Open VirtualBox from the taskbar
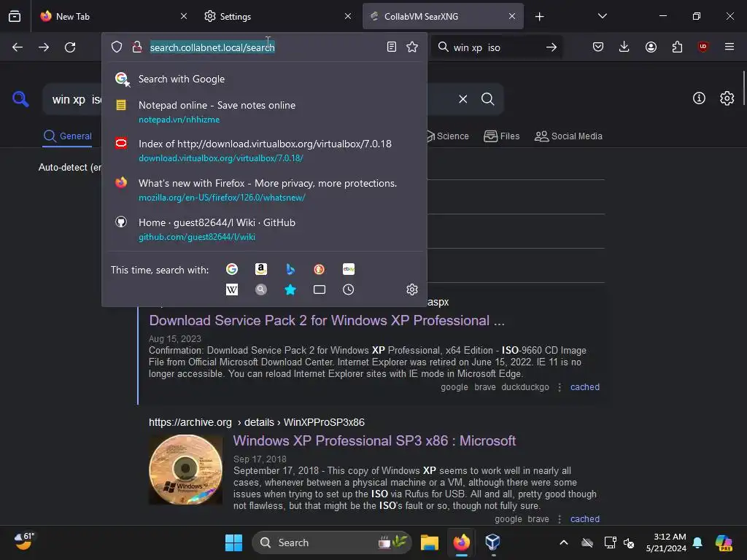This screenshot has height=560, width=747. 492,542
